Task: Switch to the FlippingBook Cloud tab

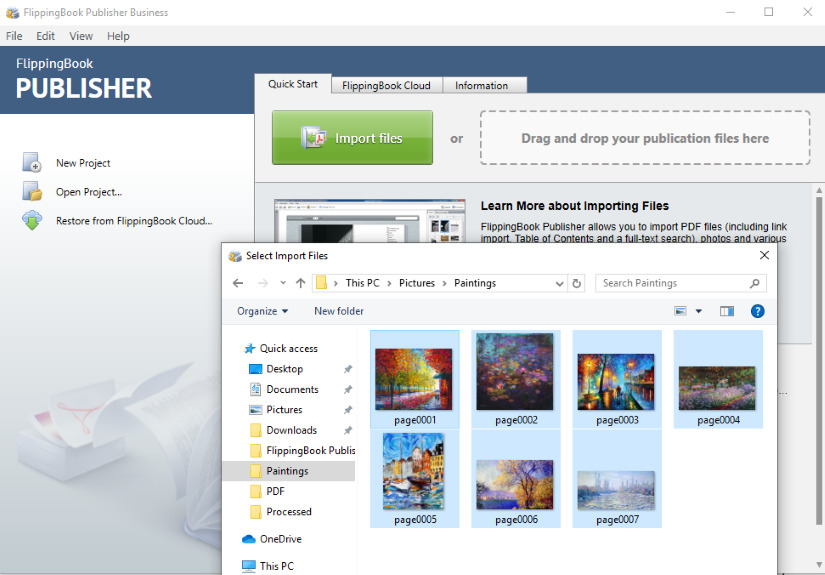Action: [386, 85]
